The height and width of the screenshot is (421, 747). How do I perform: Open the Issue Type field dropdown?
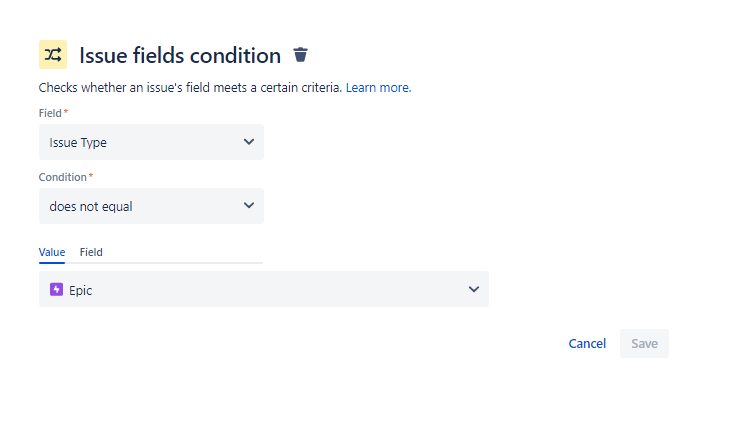tap(151, 142)
